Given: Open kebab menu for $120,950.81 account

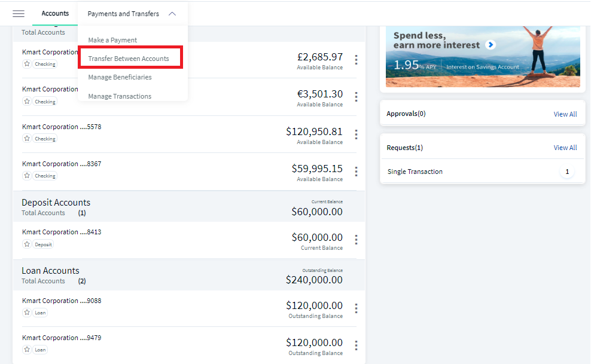Looking at the screenshot, I should 356,134.
